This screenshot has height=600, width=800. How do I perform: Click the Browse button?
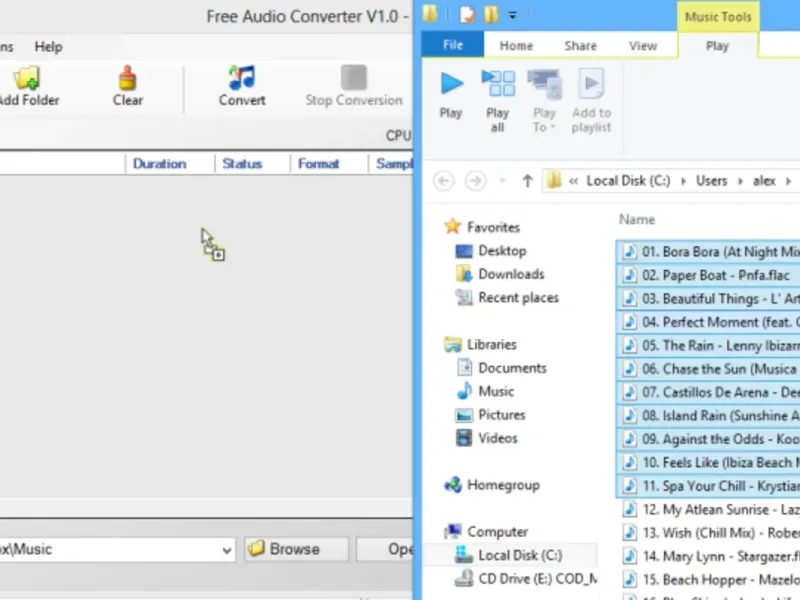click(296, 549)
